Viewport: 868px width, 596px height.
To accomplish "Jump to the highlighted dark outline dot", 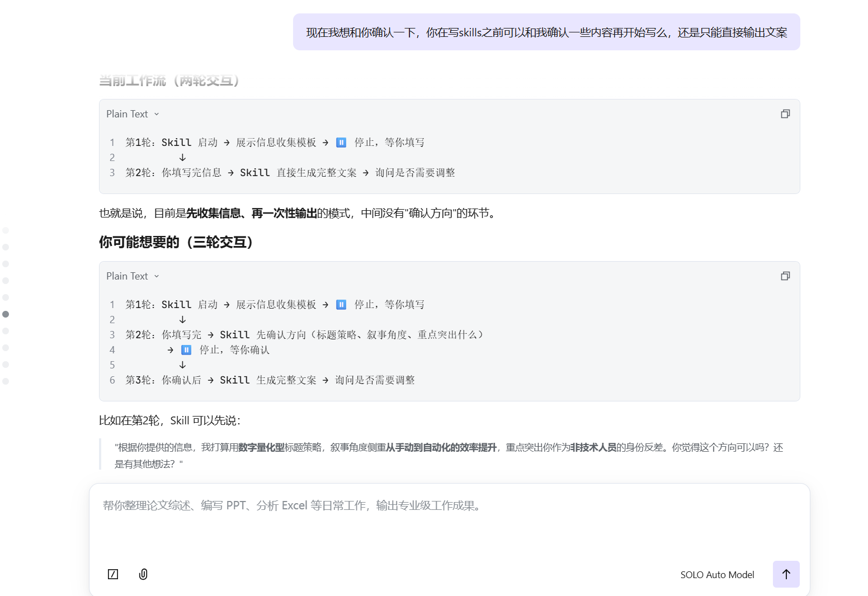I will click(6, 314).
